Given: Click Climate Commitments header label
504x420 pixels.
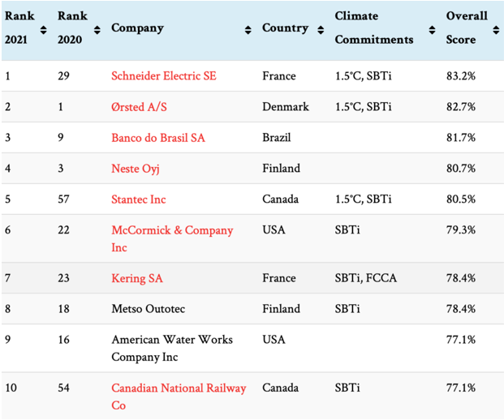Looking at the screenshot, I should (x=374, y=28).
